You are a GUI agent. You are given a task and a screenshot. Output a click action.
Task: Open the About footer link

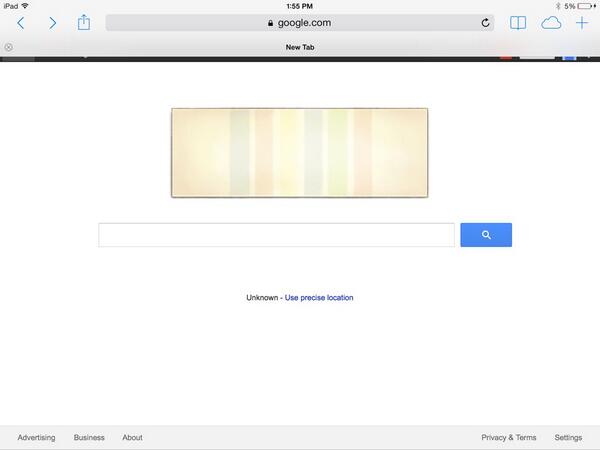point(132,437)
